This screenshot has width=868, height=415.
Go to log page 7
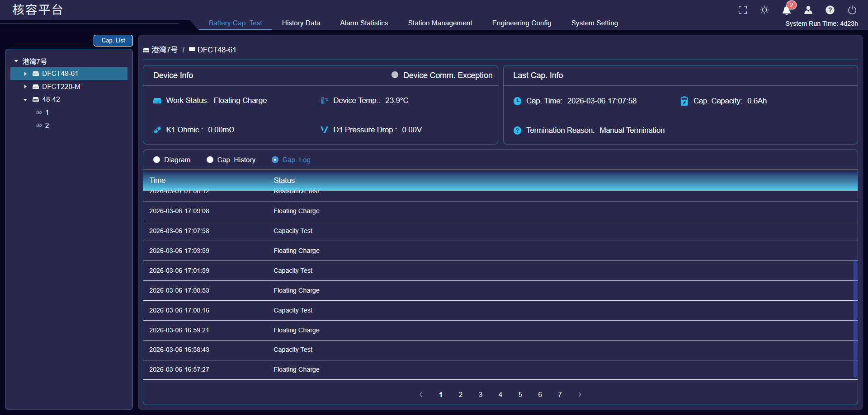[560, 395]
